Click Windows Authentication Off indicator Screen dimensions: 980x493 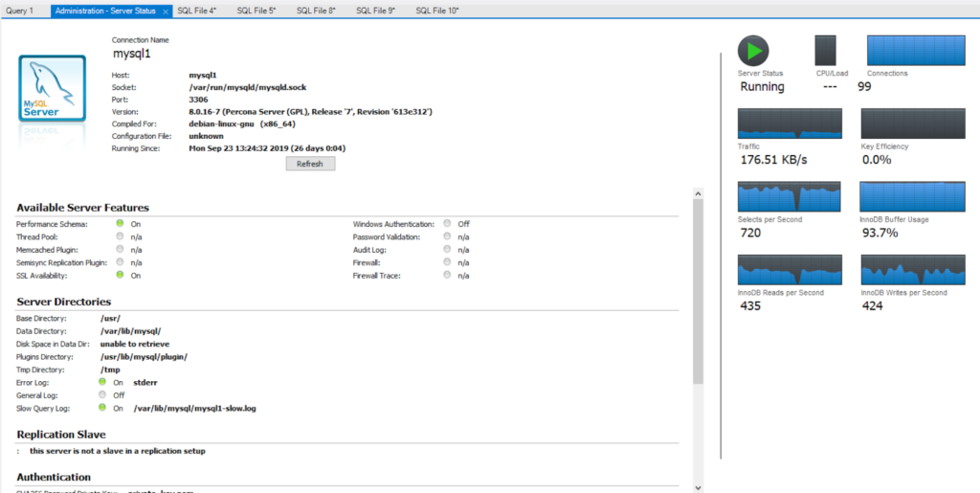tap(447, 223)
